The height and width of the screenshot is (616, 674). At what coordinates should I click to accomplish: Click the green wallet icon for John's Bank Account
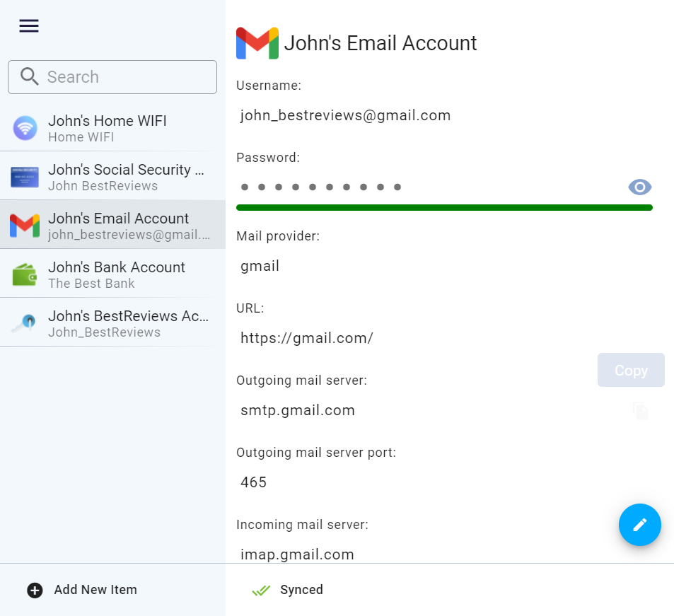pyautogui.click(x=25, y=274)
